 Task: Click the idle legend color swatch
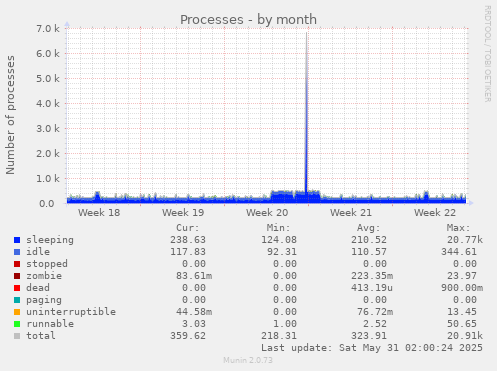click(17, 252)
